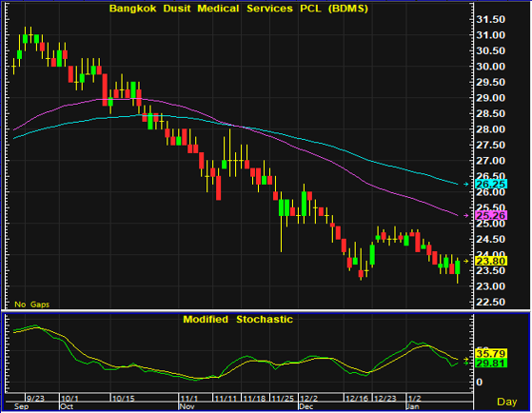
Task: Click the 28.00 price axis label
Action: point(491,129)
